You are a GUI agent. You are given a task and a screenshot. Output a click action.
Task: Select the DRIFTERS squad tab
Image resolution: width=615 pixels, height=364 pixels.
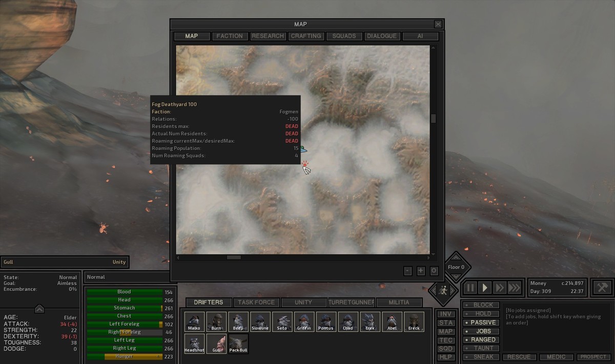tap(209, 303)
